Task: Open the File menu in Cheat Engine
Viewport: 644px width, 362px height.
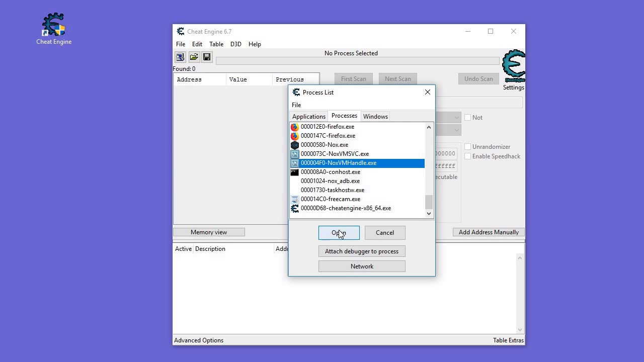Action: coord(181,44)
